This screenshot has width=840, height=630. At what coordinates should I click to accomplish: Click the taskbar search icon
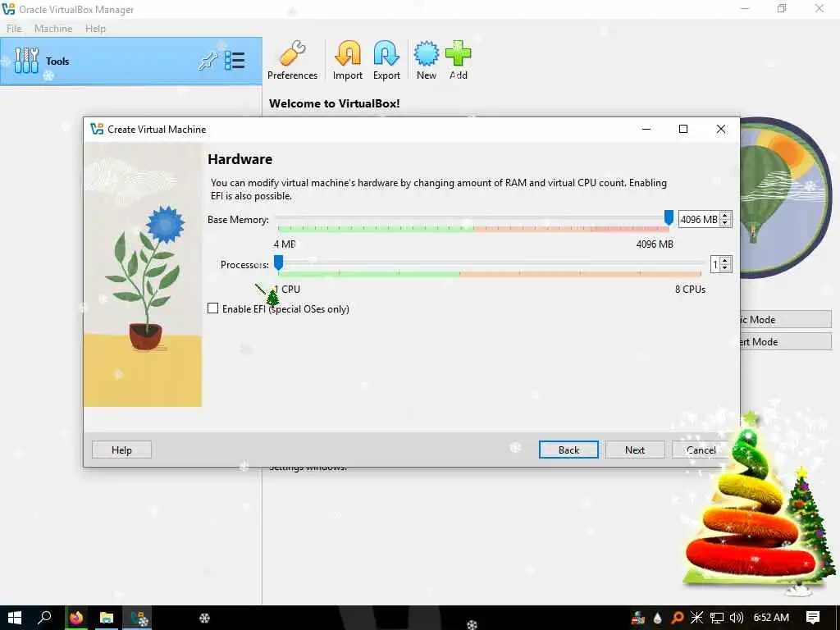[44, 618]
